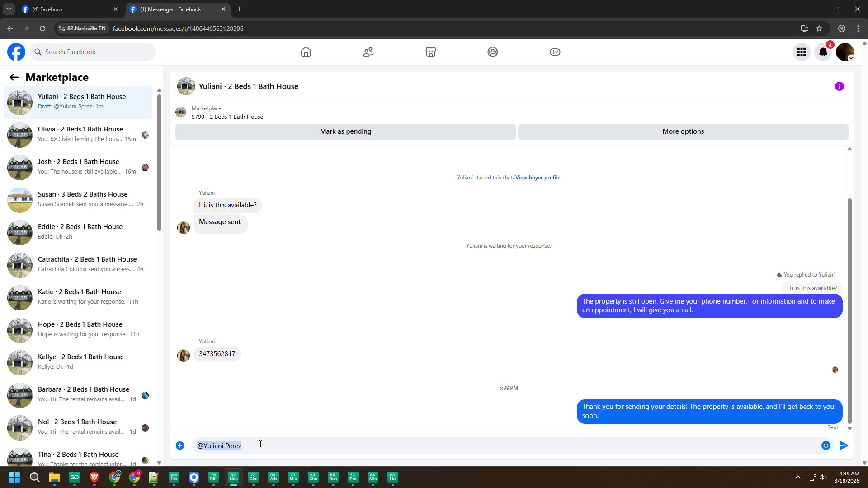This screenshot has height=488, width=868.
Task: Click Yuliani's 3473562817 phone number message
Action: (x=217, y=354)
